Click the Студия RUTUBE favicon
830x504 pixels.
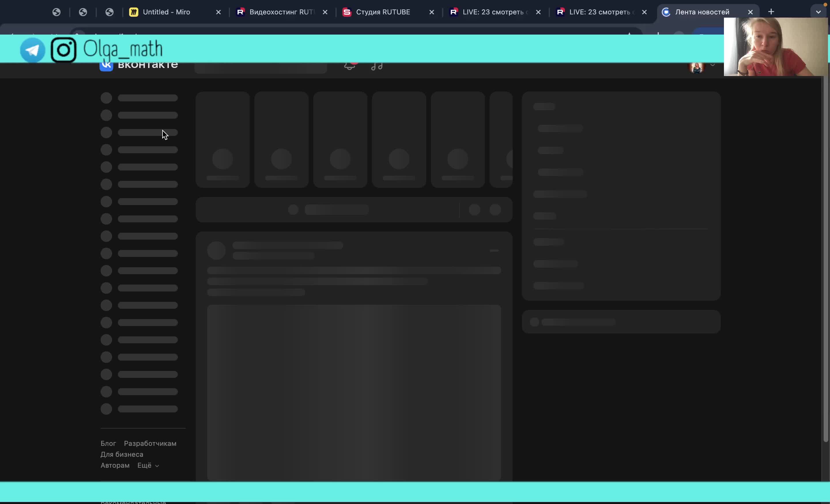click(347, 12)
